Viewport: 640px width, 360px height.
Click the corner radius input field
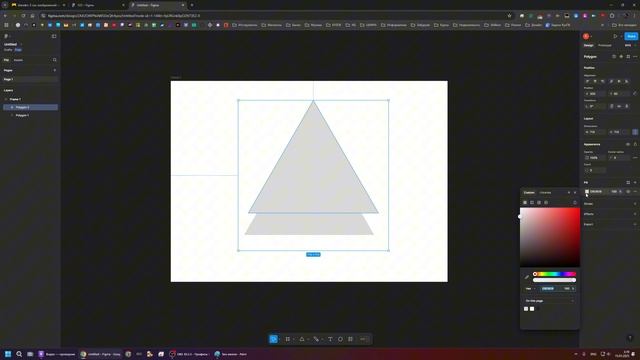pyautogui.click(x=619, y=158)
